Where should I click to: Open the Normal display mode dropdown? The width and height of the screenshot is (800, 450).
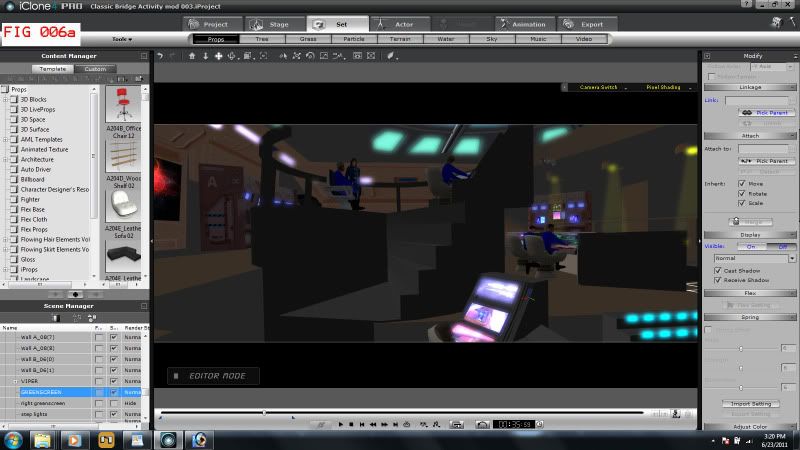pos(754,259)
